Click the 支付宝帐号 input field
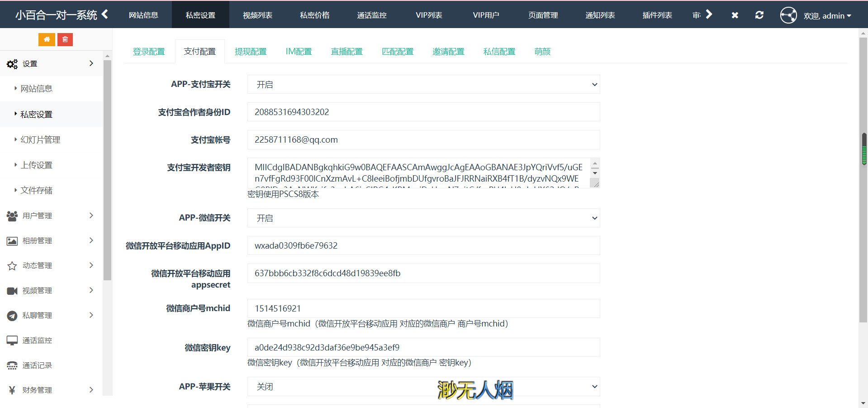Screen dimensions: 868x408 (x=423, y=140)
